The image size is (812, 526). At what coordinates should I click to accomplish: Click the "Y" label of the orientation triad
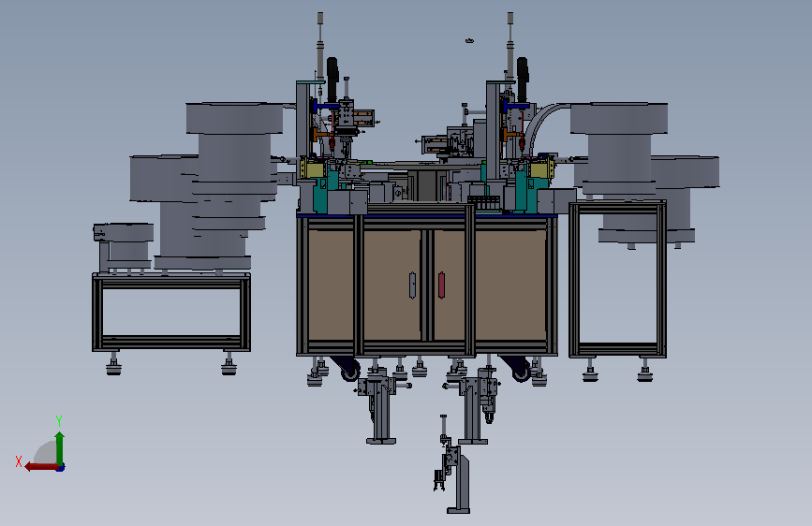(59, 420)
